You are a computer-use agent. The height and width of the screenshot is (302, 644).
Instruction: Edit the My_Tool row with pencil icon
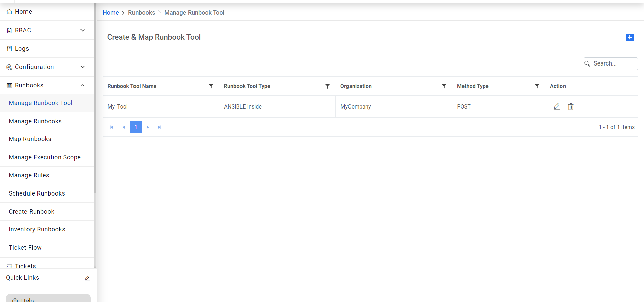click(557, 106)
